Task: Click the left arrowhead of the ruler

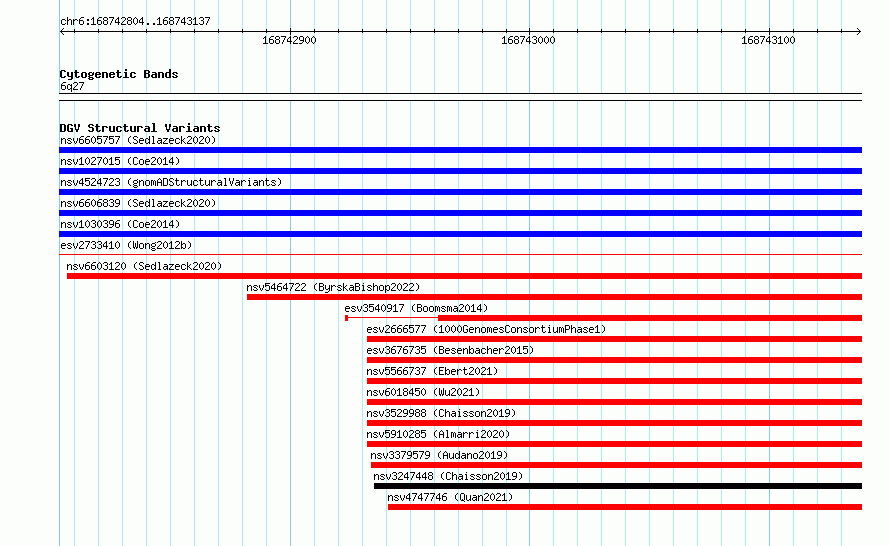Action: 62,32
